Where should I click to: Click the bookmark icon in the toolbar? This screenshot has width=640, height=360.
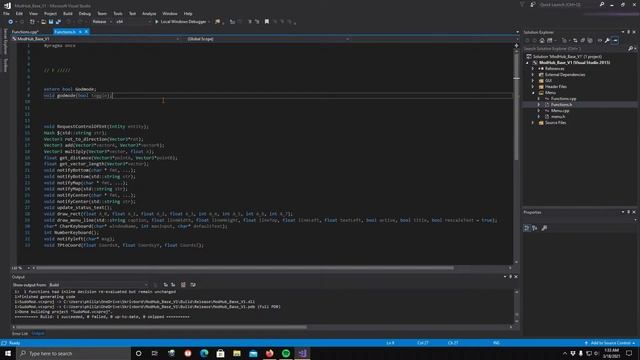[267, 22]
